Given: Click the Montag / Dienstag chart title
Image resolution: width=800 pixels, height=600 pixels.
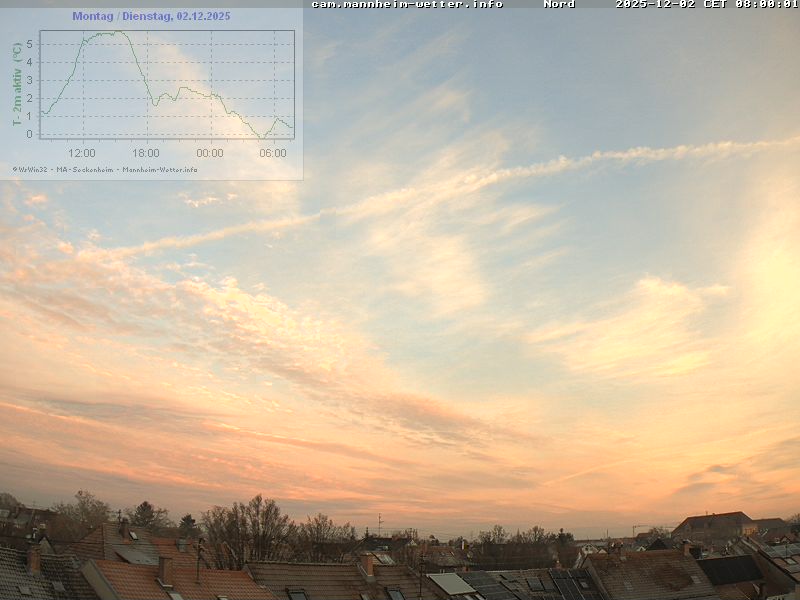Looking at the screenshot, I should click(151, 16).
